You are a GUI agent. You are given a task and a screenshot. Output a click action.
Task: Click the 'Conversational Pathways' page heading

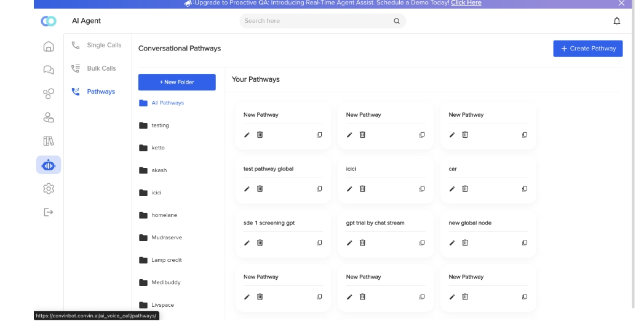pyautogui.click(x=180, y=49)
